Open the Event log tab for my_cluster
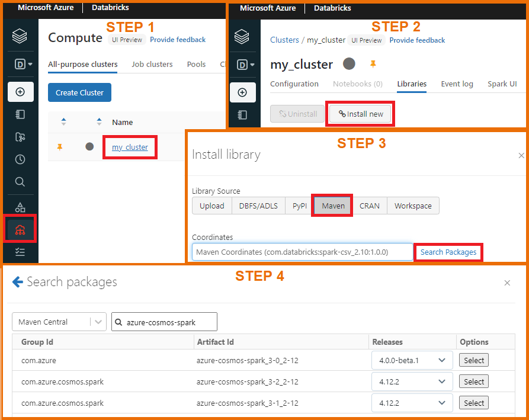 457,84
